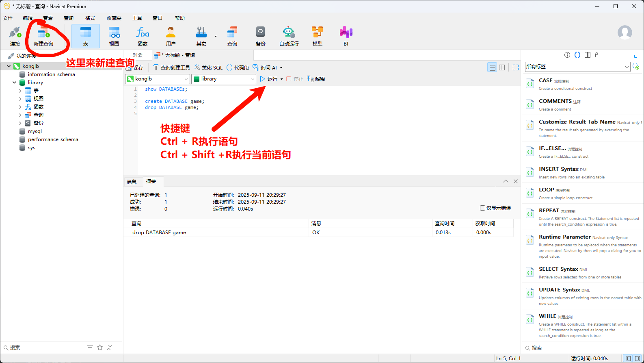Switch to the 消息 tab

point(132,182)
